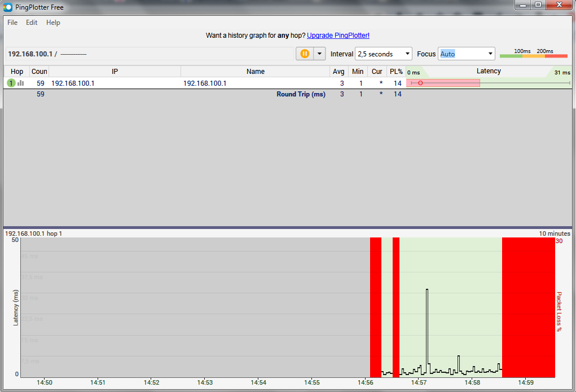Open the File menu

point(12,23)
